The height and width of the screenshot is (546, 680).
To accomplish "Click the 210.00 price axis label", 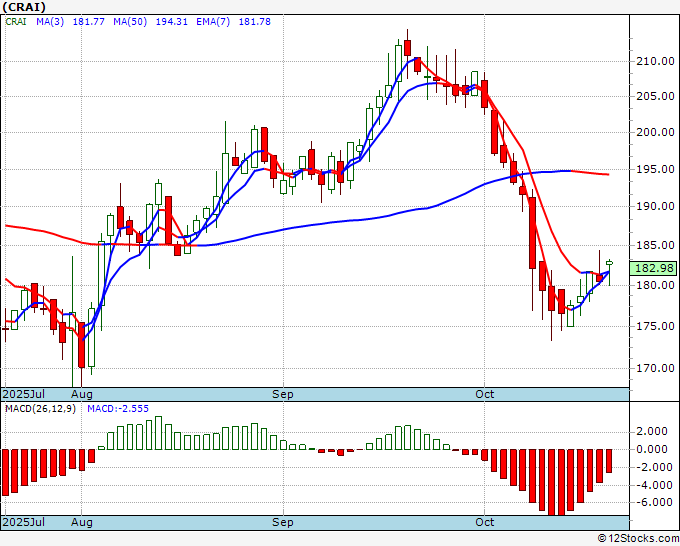I will coord(655,61).
